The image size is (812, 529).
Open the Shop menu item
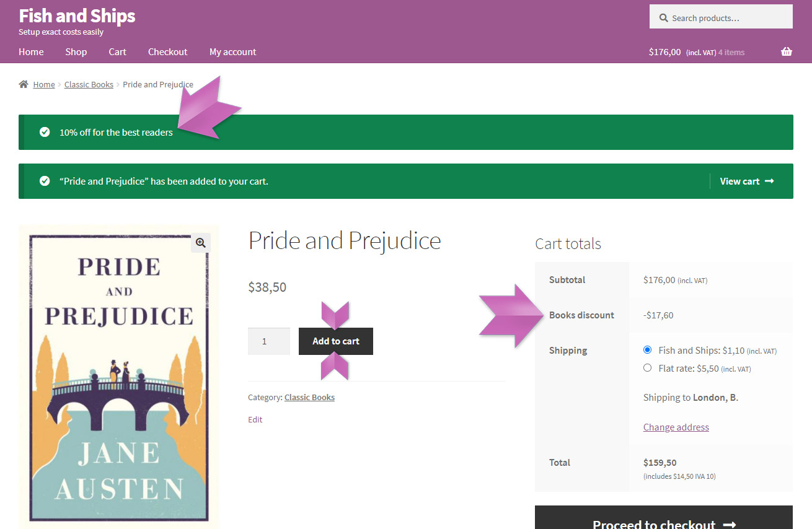click(76, 51)
